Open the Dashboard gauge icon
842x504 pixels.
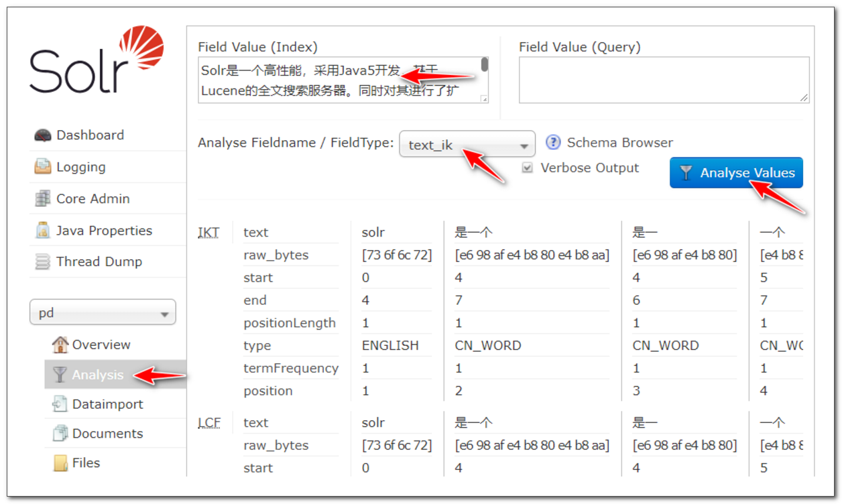click(43, 135)
